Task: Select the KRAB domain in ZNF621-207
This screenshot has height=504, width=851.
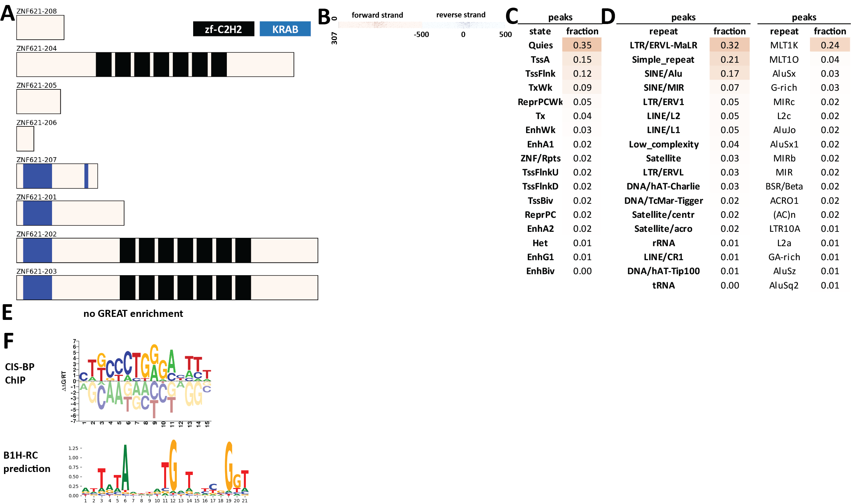Action: pos(37,176)
